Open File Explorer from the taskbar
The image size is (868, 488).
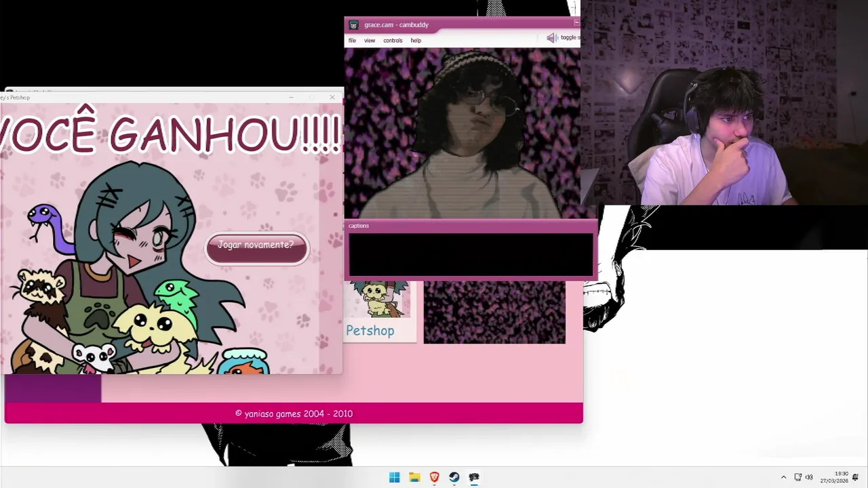pos(414,477)
